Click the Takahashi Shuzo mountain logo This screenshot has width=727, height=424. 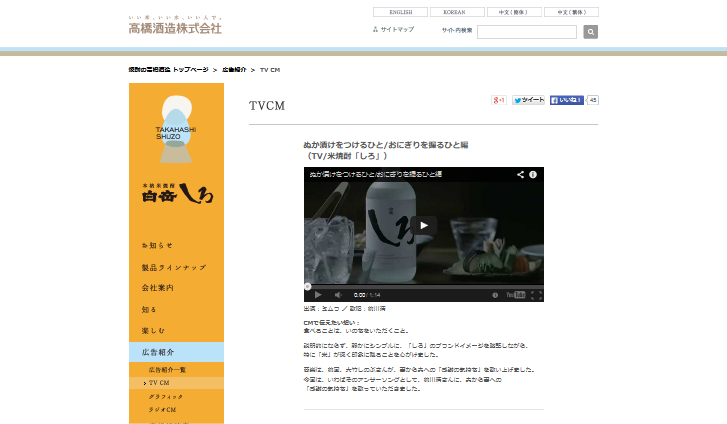[176, 129]
